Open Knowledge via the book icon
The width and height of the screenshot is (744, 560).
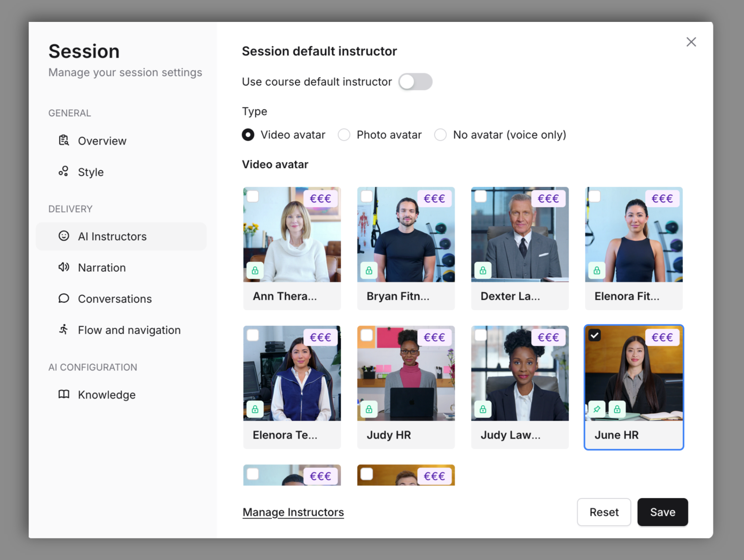point(64,394)
